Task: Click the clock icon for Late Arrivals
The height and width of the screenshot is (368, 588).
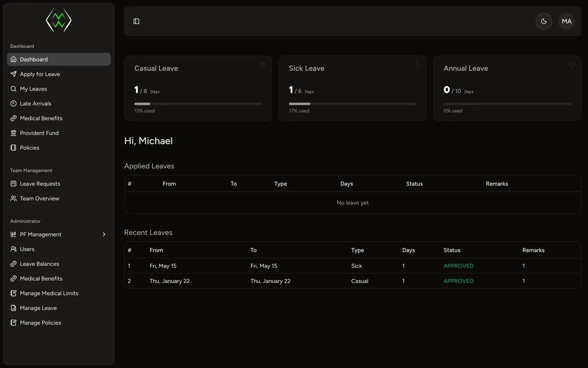Action: coord(14,103)
